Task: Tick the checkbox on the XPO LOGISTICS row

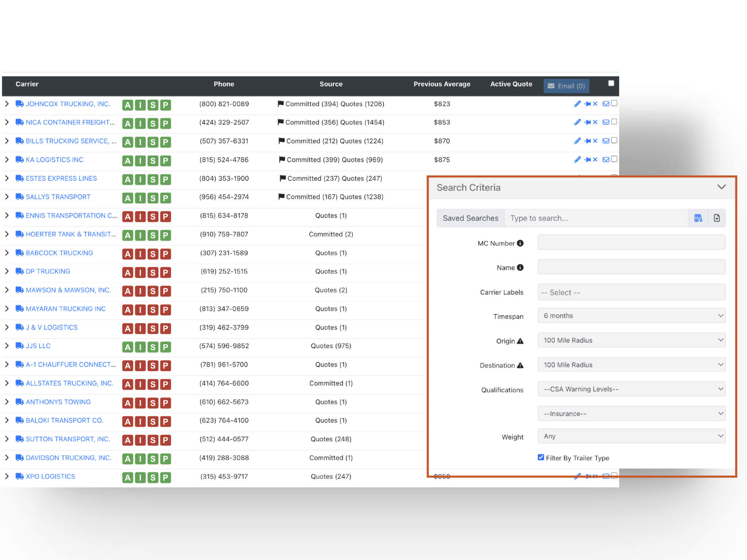Action: coord(614,476)
